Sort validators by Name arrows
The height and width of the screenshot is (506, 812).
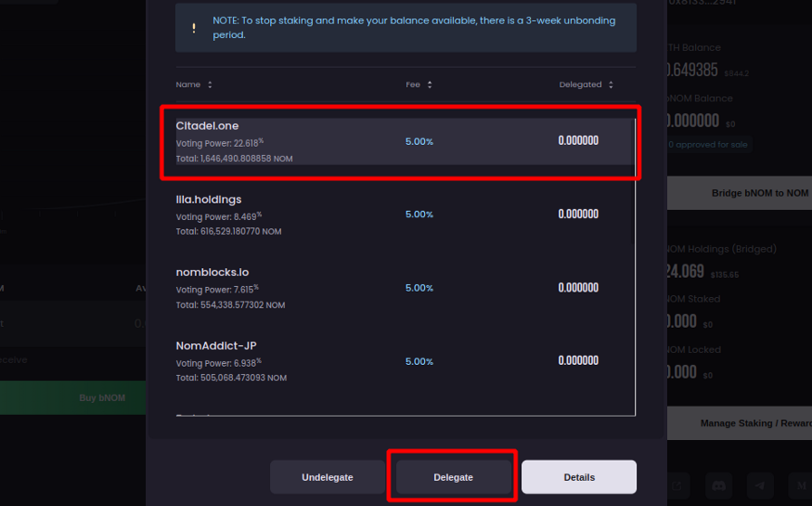(210, 84)
